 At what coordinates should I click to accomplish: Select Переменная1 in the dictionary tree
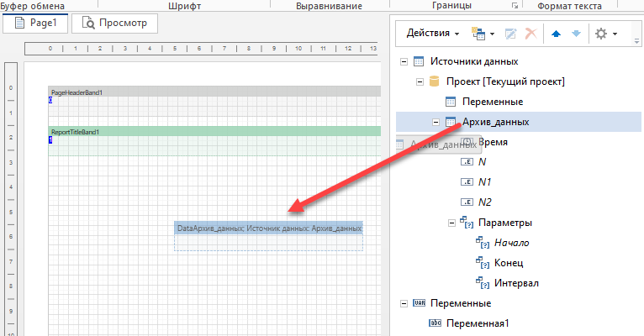tap(478, 323)
